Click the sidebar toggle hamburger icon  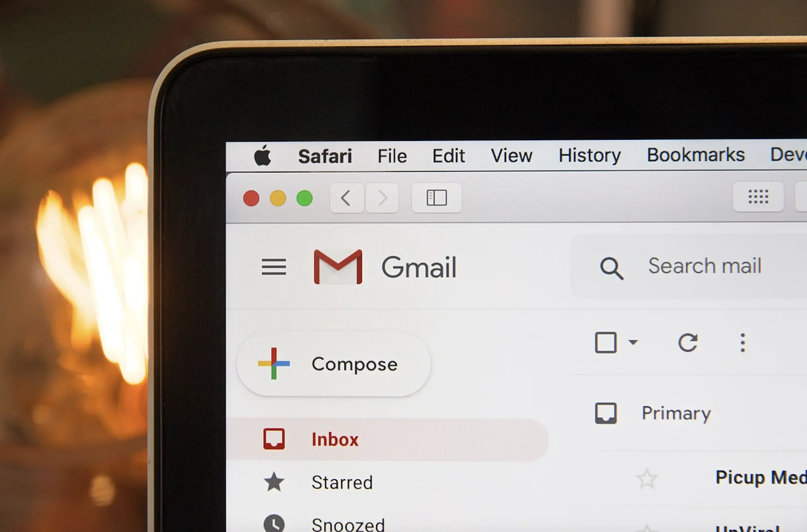[273, 266]
